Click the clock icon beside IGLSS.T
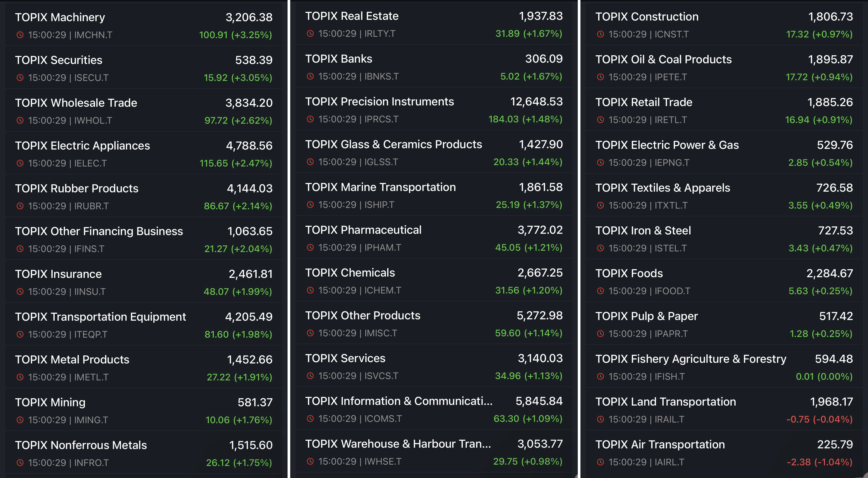Screen dimensions: 868x478 coord(310,162)
